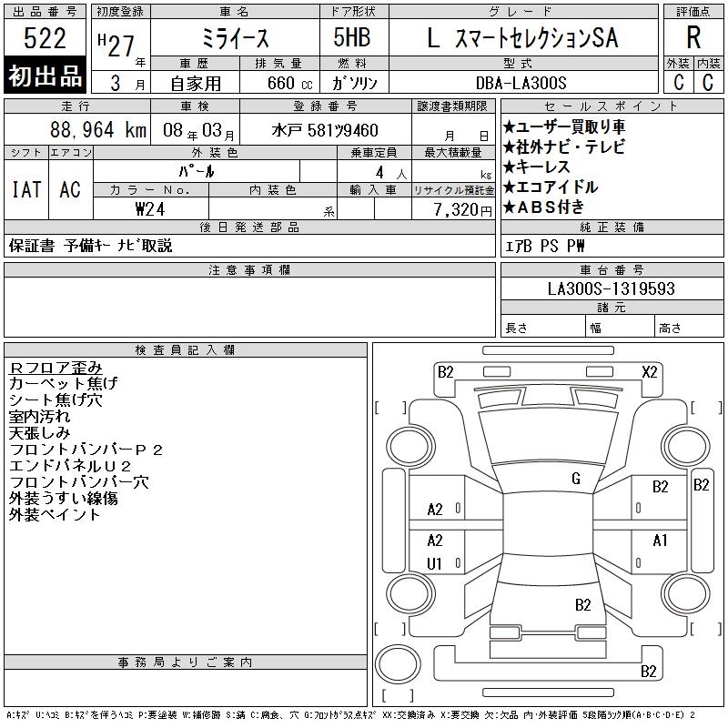Select exterior grade C under 外装
Viewport: 728px width, 728px height.
click(679, 83)
